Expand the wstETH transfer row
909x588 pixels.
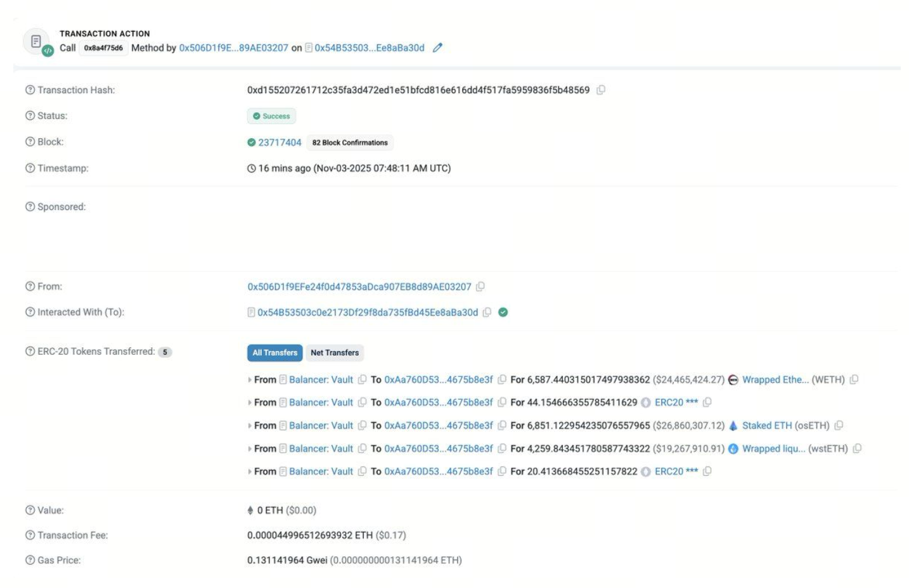(249, 449)
